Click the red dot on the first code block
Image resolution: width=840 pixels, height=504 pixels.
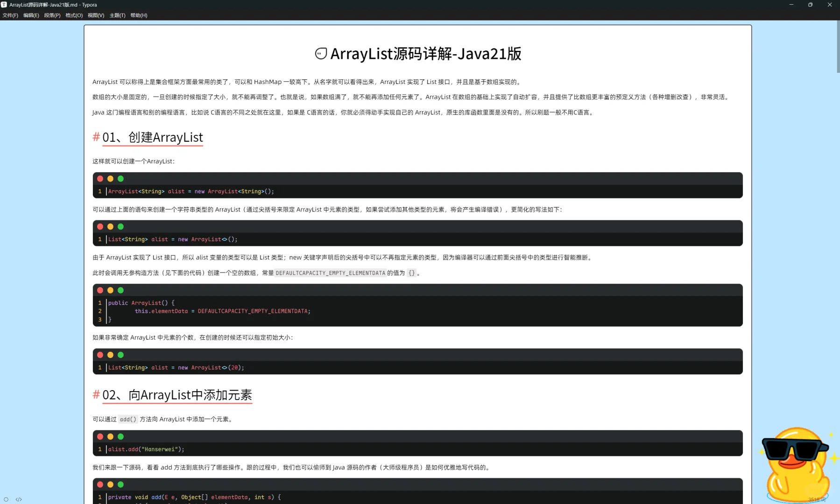[100, 179]
